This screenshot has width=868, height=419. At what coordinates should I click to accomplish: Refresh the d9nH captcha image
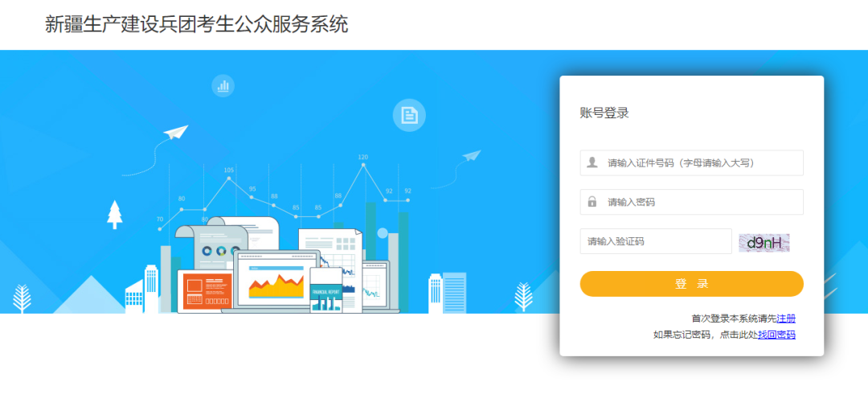point(764,243)
